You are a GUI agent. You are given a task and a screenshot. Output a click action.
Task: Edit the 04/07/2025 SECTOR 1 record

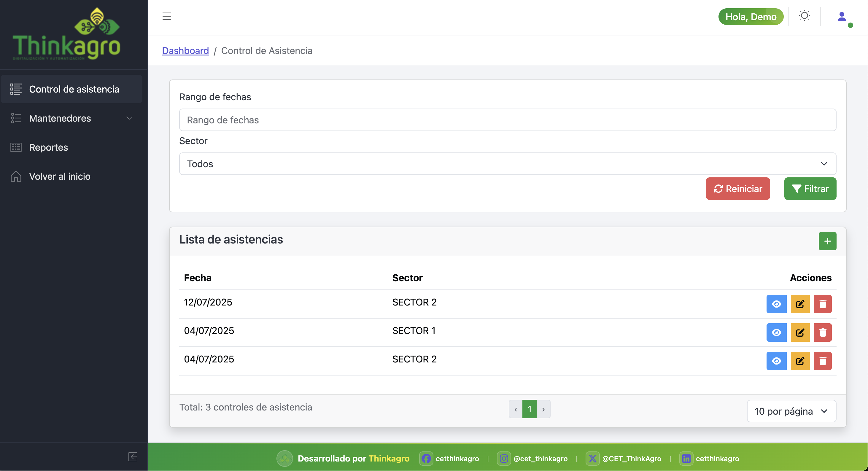[x=800, y=332]
